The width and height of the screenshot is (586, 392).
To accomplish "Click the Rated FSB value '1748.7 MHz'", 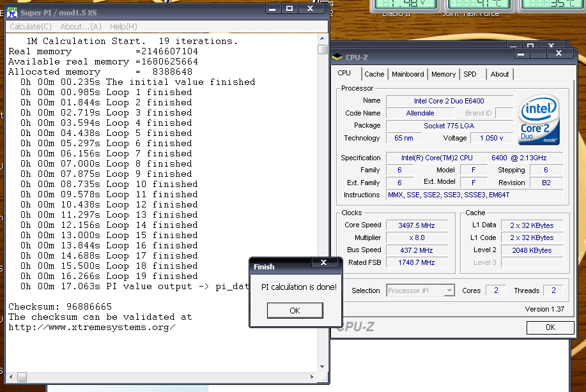I will coord(417,263).
